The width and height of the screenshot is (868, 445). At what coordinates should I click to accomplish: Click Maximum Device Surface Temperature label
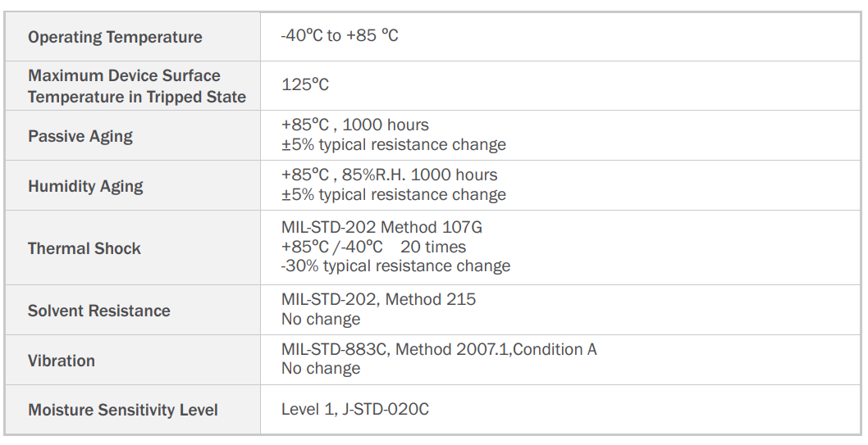click(136, 86)
